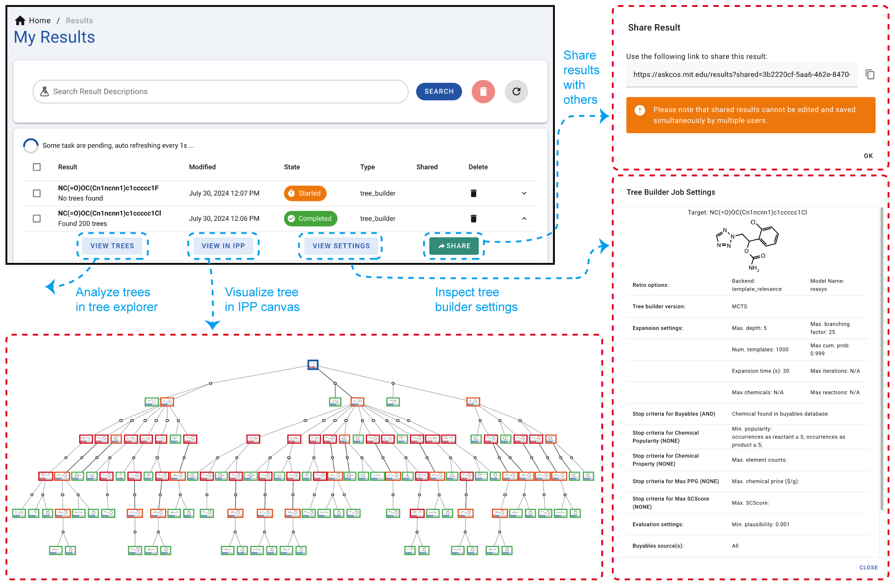Click the circular refresh results icon

[516, 92]
